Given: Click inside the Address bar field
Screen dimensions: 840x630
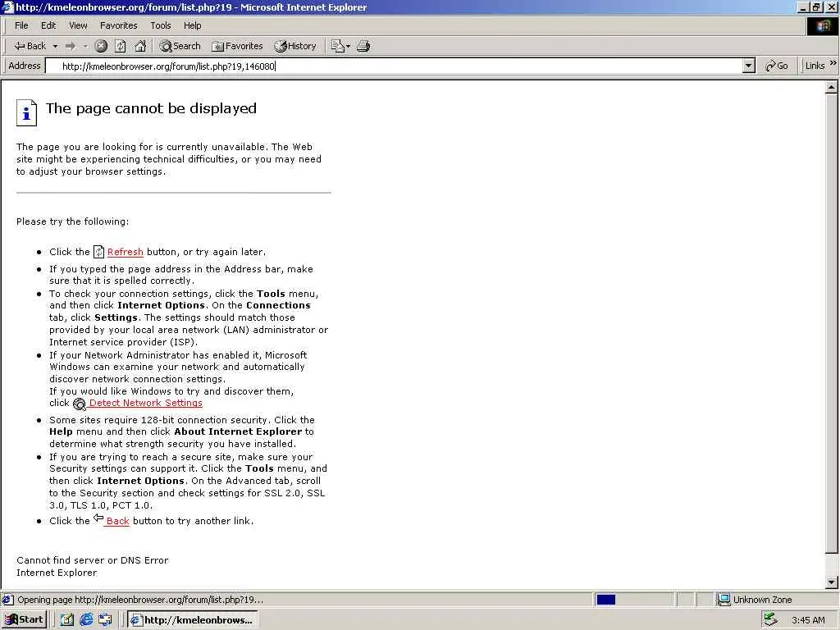Looking at the screenshot, I should pyautogui.click(x=396, y=66).
